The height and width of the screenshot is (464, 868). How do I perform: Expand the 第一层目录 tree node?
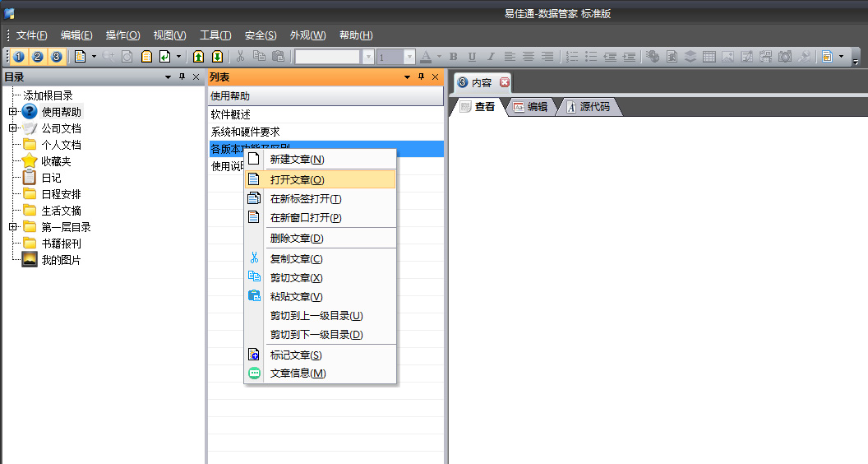click(12, 227)
